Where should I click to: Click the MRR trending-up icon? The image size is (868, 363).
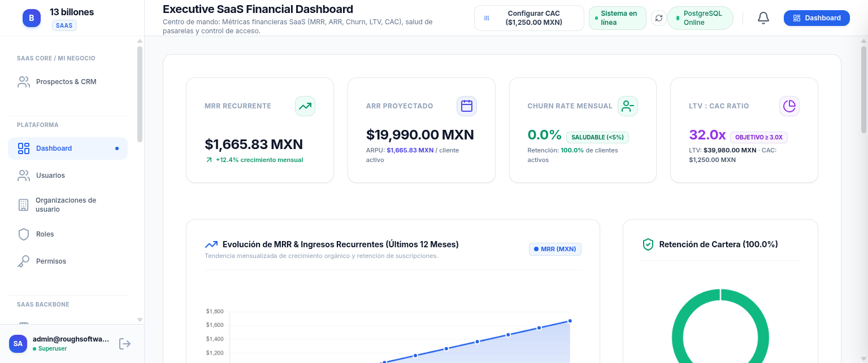click(305, 106)
